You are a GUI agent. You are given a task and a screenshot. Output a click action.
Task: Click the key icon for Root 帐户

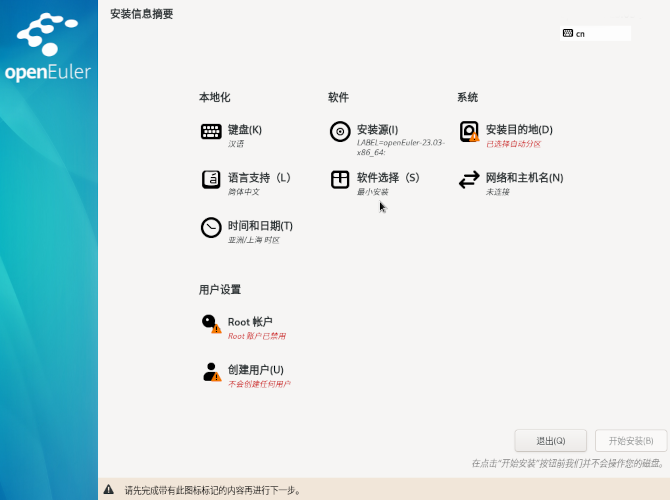click(211, 323)
